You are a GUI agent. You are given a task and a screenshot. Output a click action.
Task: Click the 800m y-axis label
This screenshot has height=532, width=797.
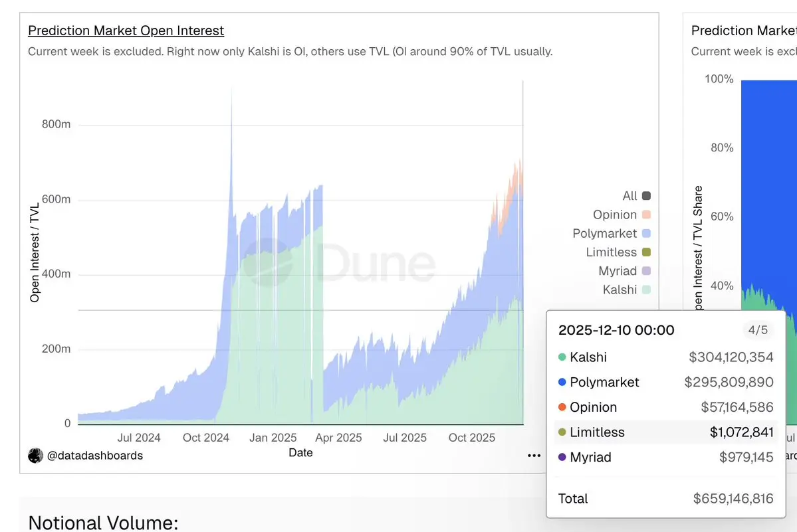click(x=56, y=124)
